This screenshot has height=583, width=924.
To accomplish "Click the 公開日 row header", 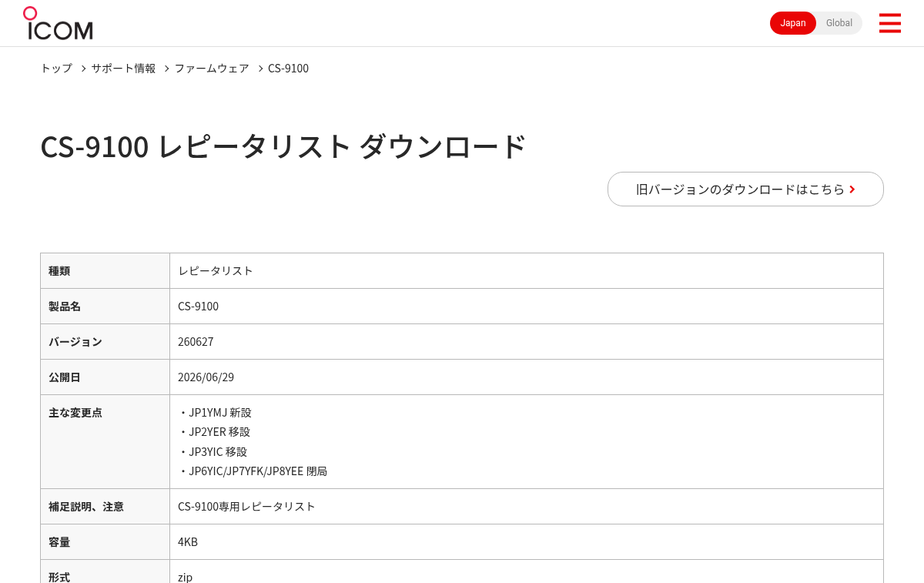I will [x=105, y=377].
